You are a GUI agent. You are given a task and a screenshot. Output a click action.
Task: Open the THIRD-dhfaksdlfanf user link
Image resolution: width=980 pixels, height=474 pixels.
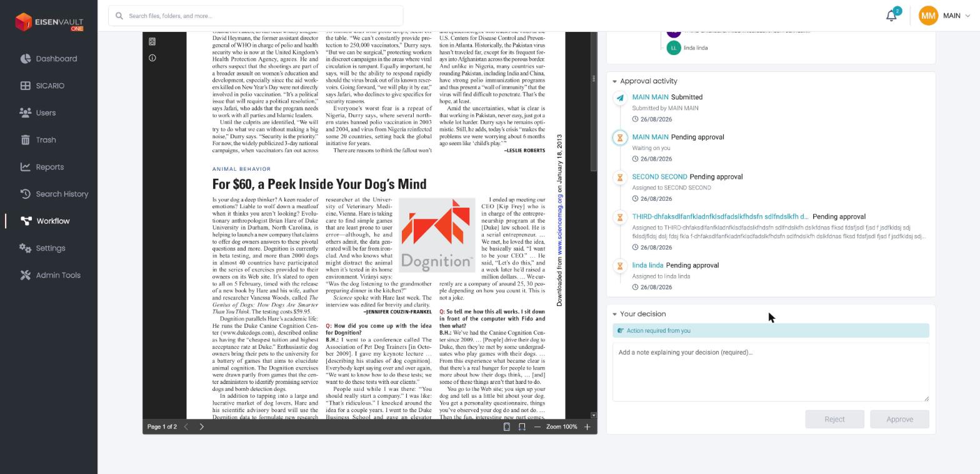pyautogui.click(x=720, y=216)
